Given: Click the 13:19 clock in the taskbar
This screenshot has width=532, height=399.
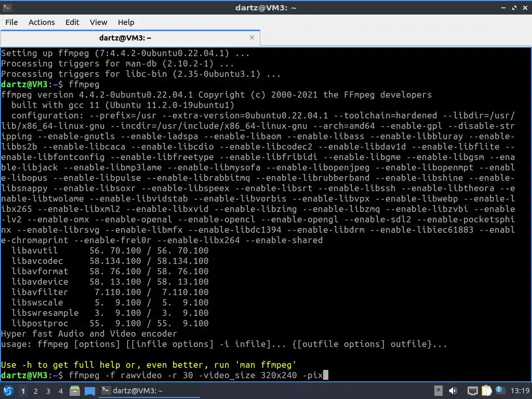Looking at the screenshot, I should pos(520,391).
